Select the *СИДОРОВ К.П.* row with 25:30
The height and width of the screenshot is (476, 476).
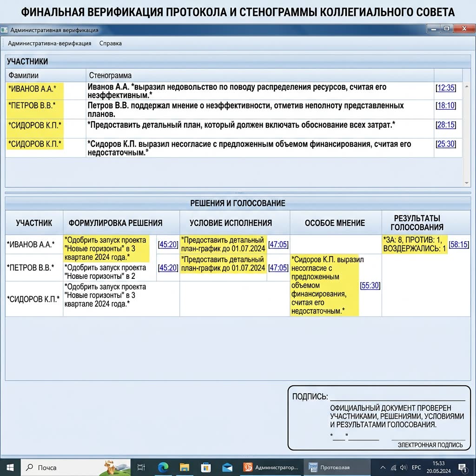tap(234, 148)
